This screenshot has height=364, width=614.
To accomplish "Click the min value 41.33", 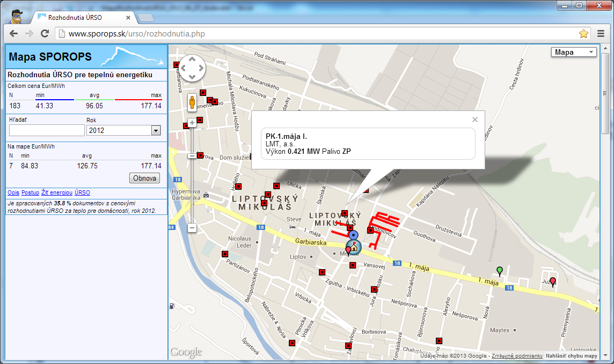I will click(x=44, y=106).
